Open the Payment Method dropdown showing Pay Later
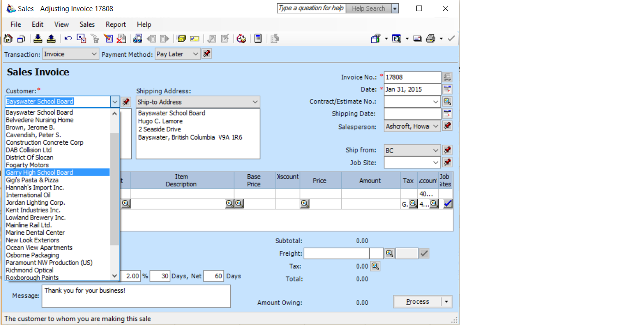 pyautogui.click(x=178, y=54)
